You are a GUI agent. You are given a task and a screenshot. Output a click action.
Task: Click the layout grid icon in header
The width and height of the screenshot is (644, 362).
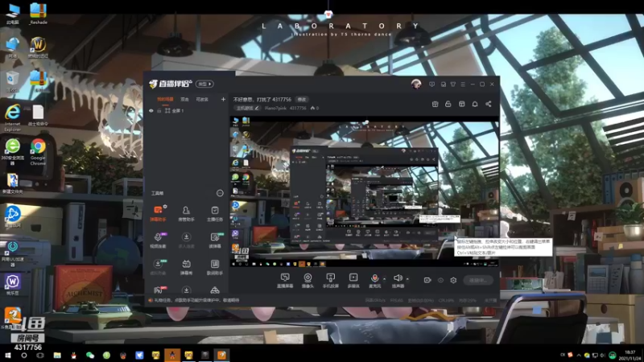click(x=461, y=105)
